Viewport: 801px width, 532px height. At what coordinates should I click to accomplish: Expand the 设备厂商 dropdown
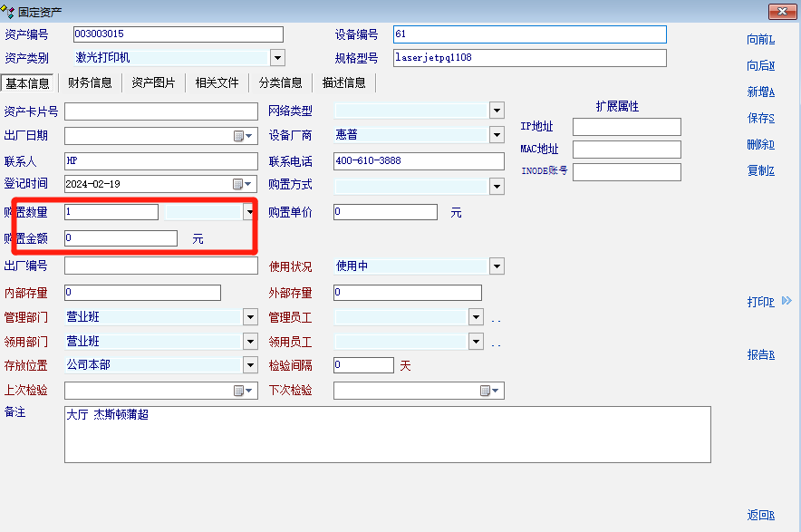pyautogui.click(x=497, y=135)
